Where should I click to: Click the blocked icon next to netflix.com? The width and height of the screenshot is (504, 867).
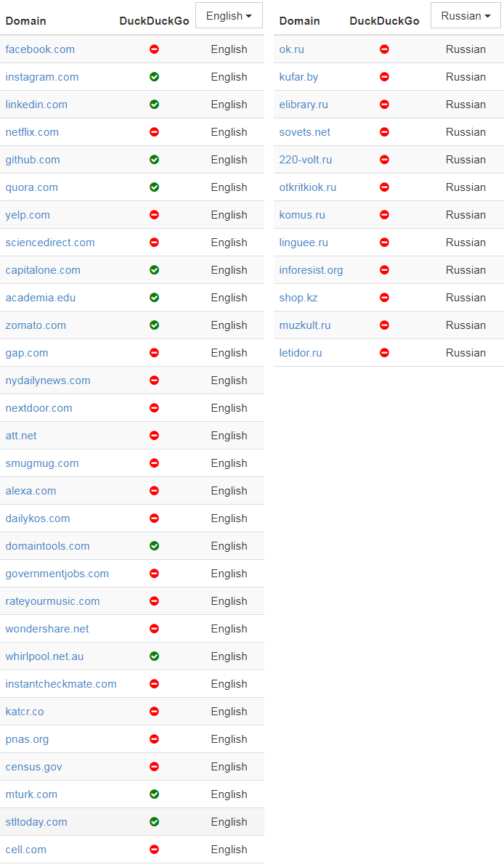tap(154, 132)
